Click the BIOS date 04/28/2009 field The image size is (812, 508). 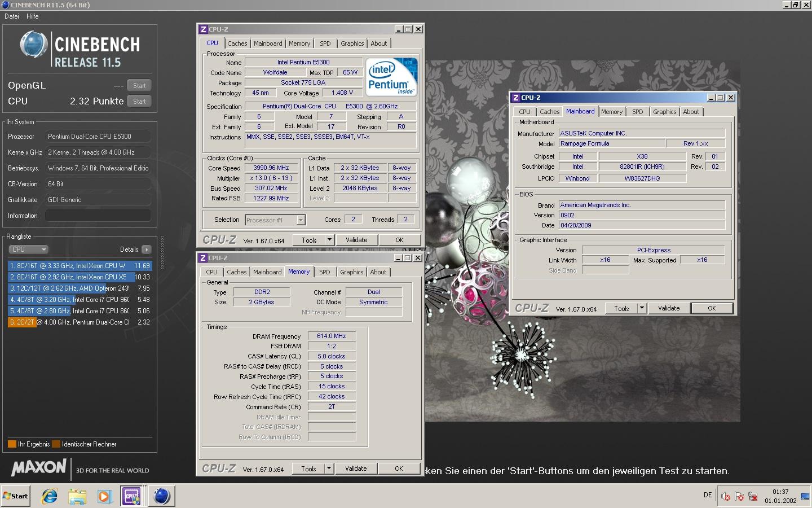(642, 225)
